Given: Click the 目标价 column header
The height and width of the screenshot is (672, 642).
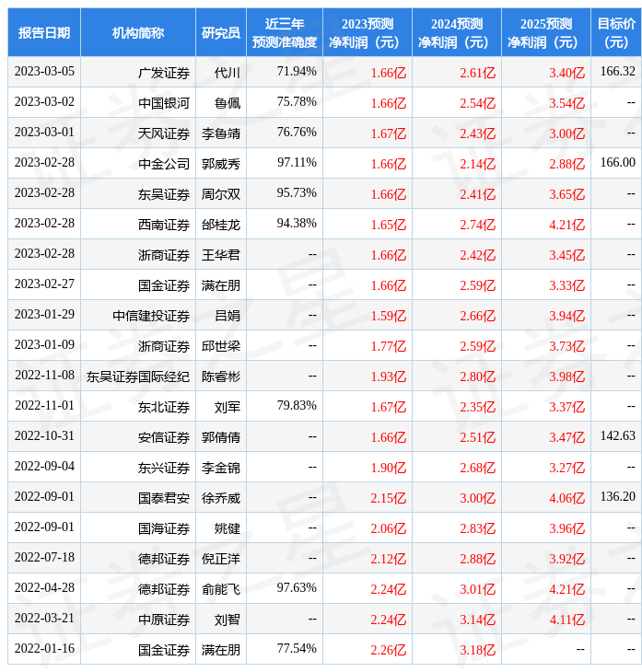Looking at the screenshot, I should [615, 33].
